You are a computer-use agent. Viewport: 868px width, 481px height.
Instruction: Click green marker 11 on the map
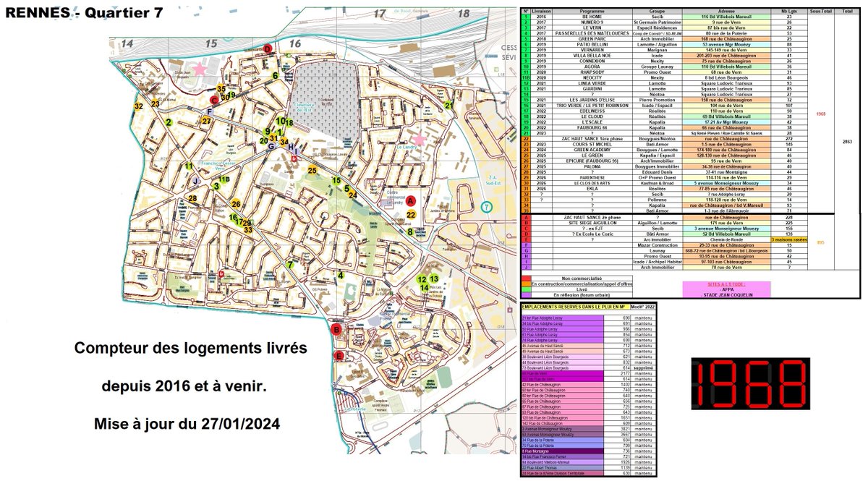(x=189, y=166)
